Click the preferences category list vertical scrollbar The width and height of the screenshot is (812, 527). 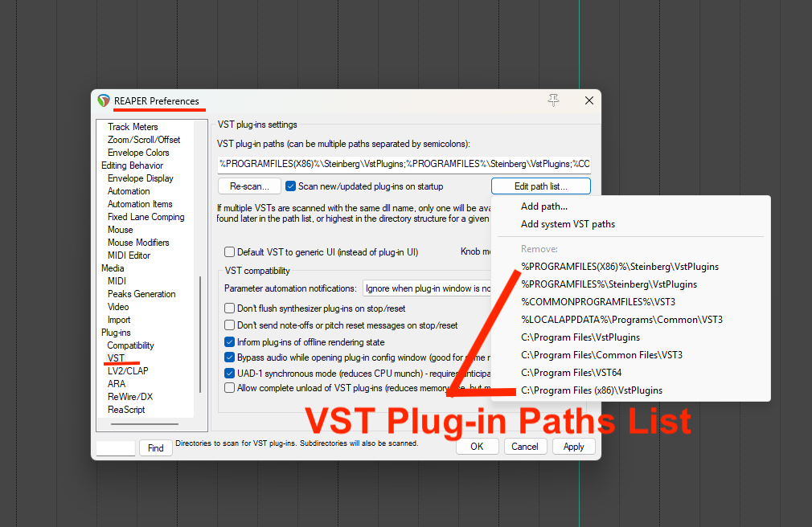200,337
